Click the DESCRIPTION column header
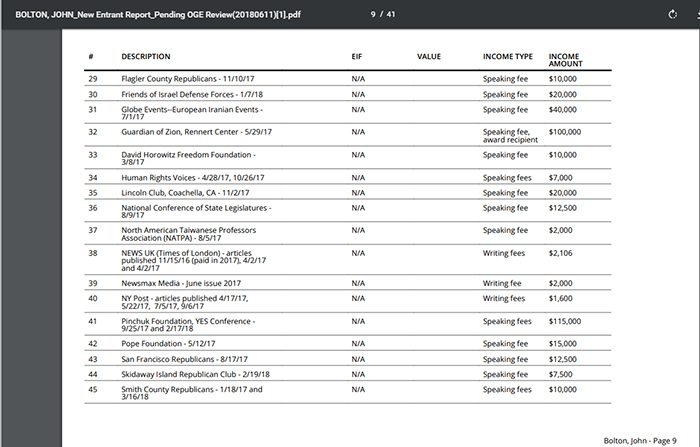 click(146, 56)
